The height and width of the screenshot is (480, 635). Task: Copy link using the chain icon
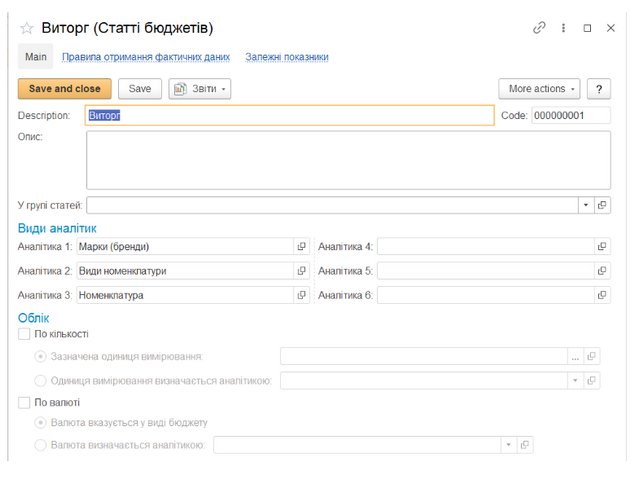click(x=539, y=28)
